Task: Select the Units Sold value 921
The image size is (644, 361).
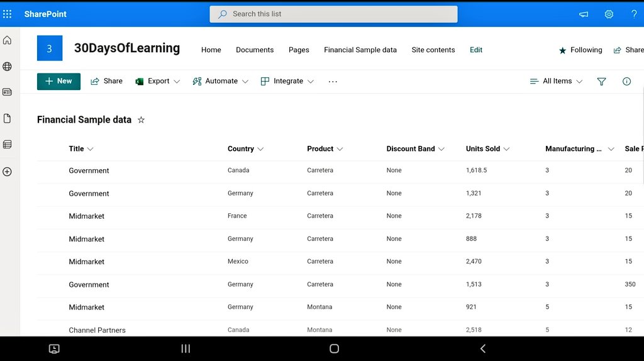Action: click(471, 307)
